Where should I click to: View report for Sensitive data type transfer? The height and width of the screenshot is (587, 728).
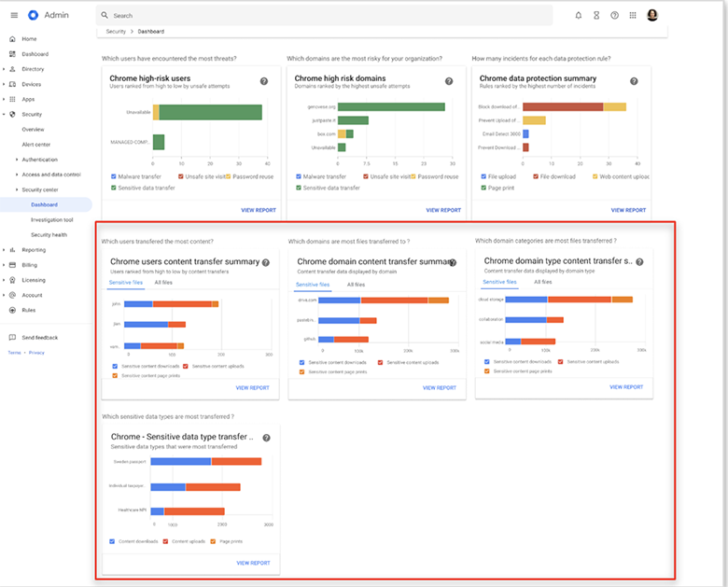click(253, 563)
